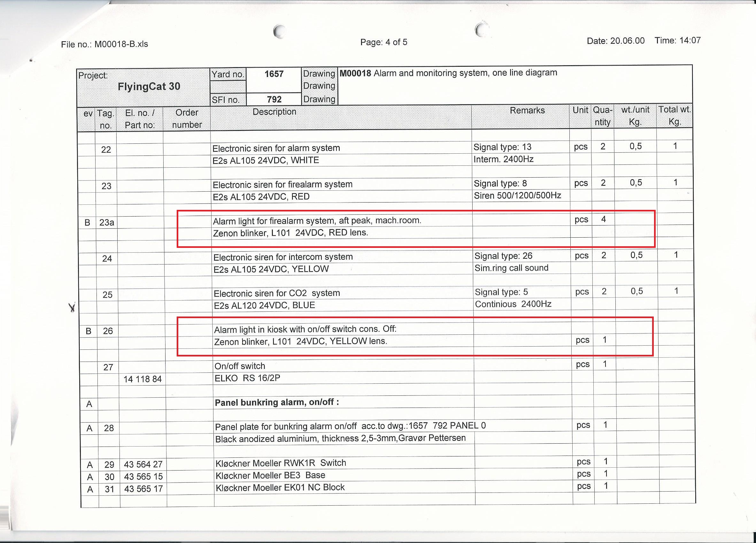Click the 'Sim.ring call sound' remark
This screenshot has width=756, height=543.
tap(511, 268)
